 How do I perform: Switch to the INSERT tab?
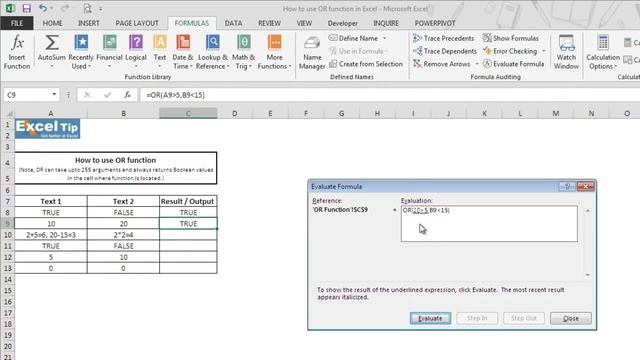pyautogui.click(x=89, y=23)
